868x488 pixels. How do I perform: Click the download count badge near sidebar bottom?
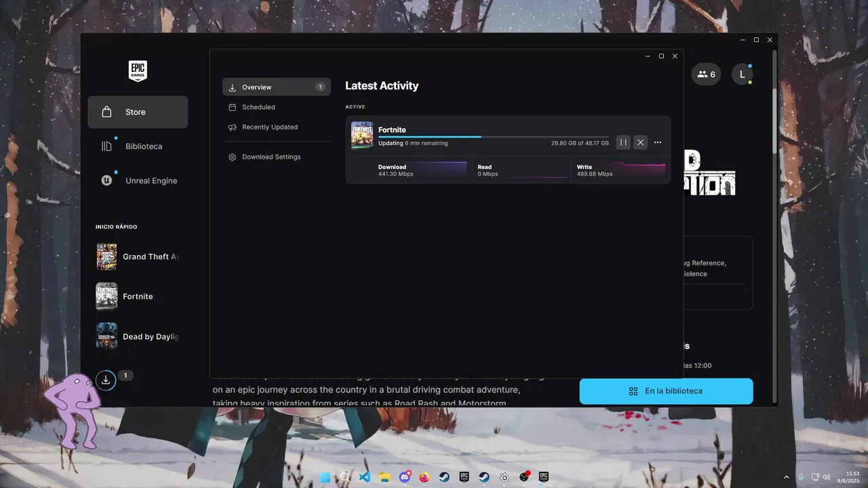(125, 375)
